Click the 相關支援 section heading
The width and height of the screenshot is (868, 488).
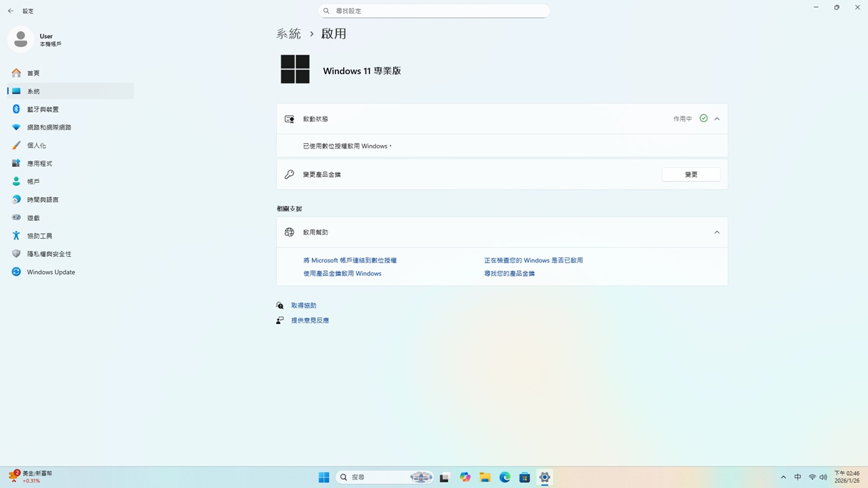coord(290,209)
